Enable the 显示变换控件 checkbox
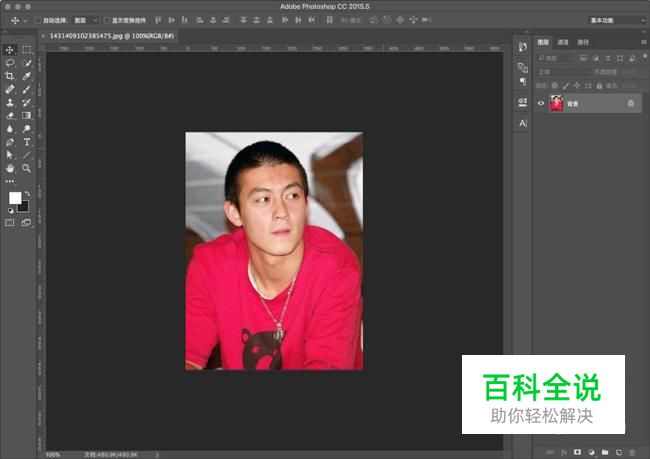Screen dimensions: 650x459 point(108,20)
